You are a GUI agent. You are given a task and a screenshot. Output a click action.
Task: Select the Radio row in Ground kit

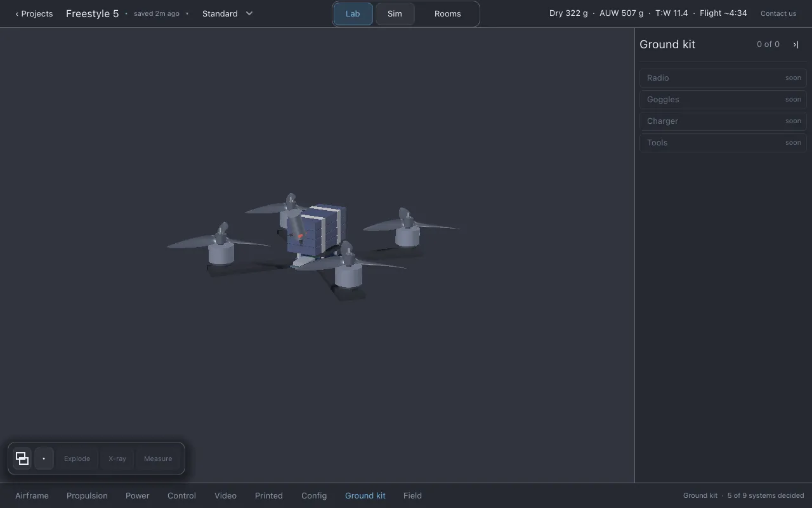coord(723,78)
